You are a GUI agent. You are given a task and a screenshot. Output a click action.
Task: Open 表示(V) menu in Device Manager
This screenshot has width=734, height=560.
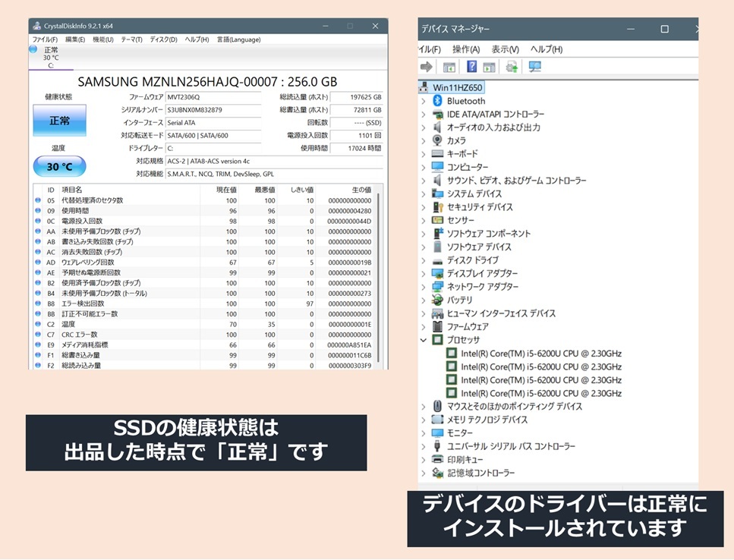coord(505,49)
